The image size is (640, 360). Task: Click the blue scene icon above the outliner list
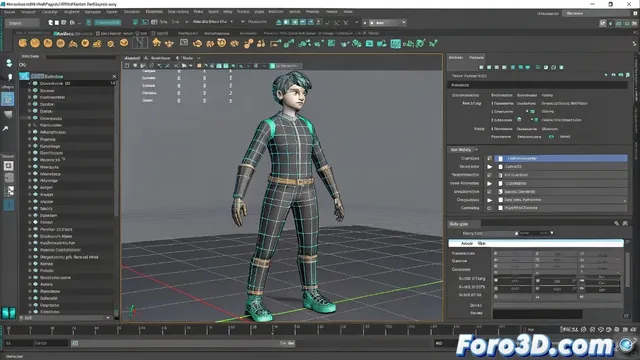pos(24,76)
